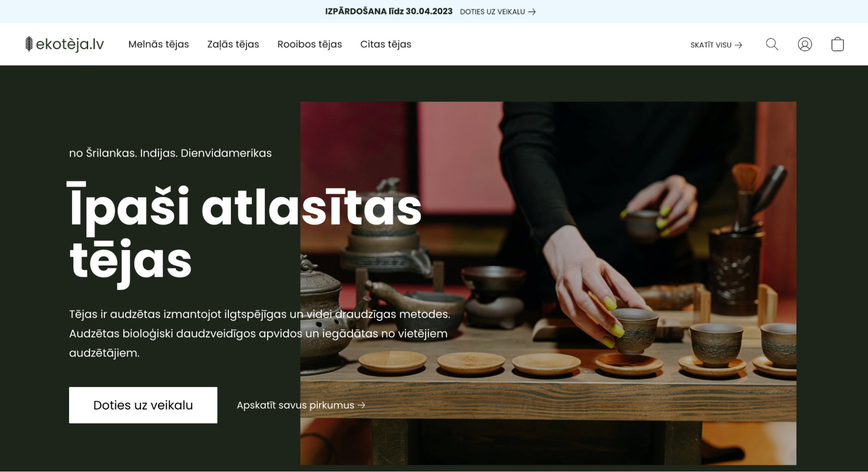Open the Melnās tējas menu item

pos(158,44)
